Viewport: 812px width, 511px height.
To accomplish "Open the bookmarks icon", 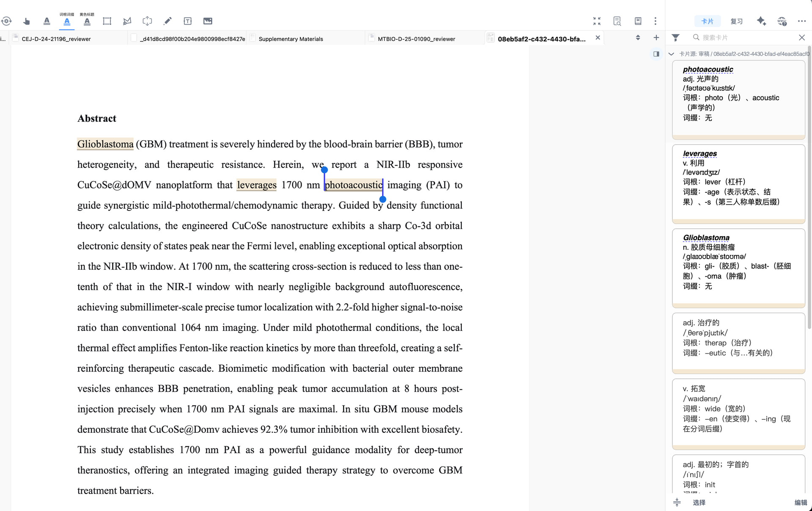I will 638,21.
